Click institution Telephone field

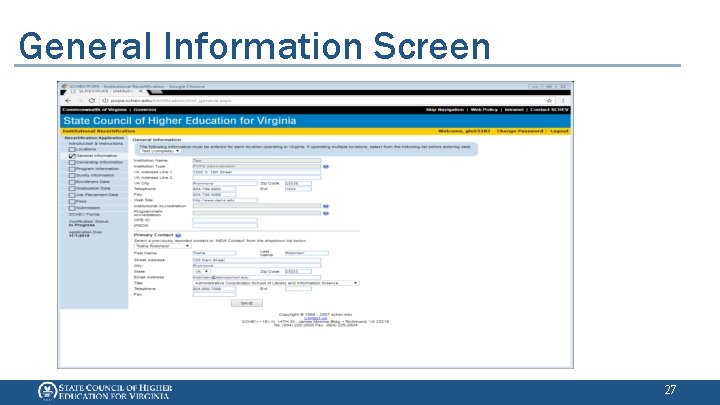click(214, 189)
